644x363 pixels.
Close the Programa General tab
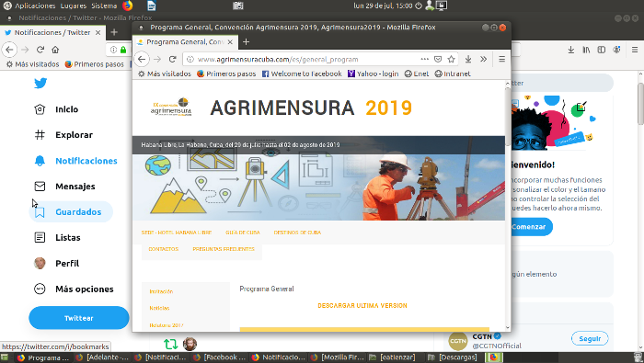[x=230, y=42]
